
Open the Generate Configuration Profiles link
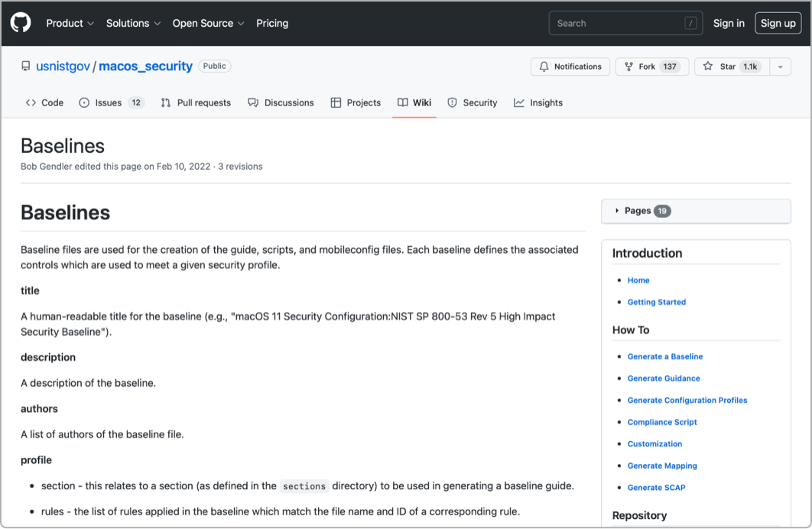pyautogui.click(x=687, y=400)
